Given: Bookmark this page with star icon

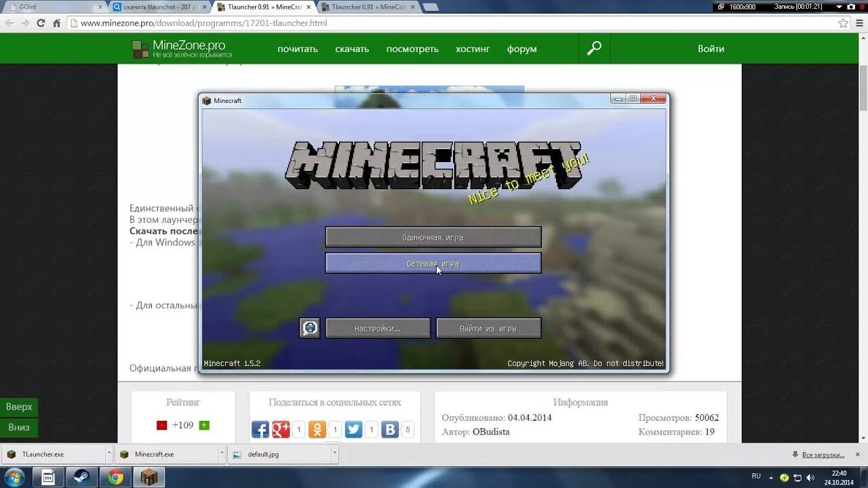Looking at the screenshot, I should tap(843, 22).
